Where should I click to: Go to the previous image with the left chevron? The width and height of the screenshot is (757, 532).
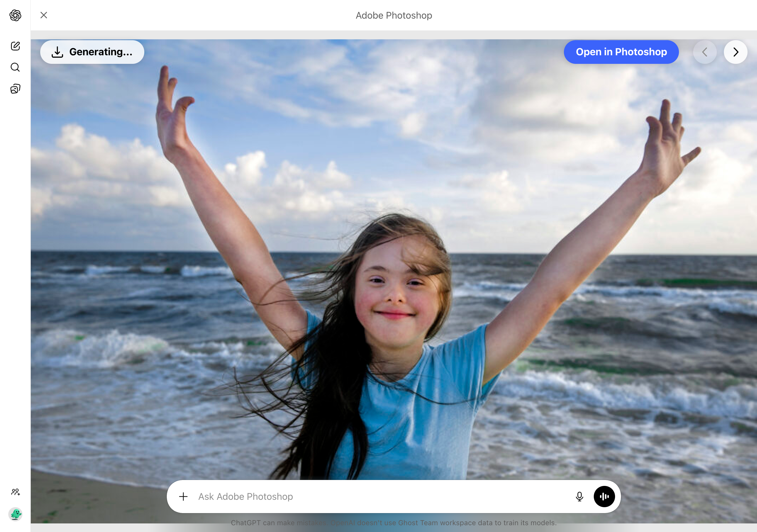tap(705, 52)
